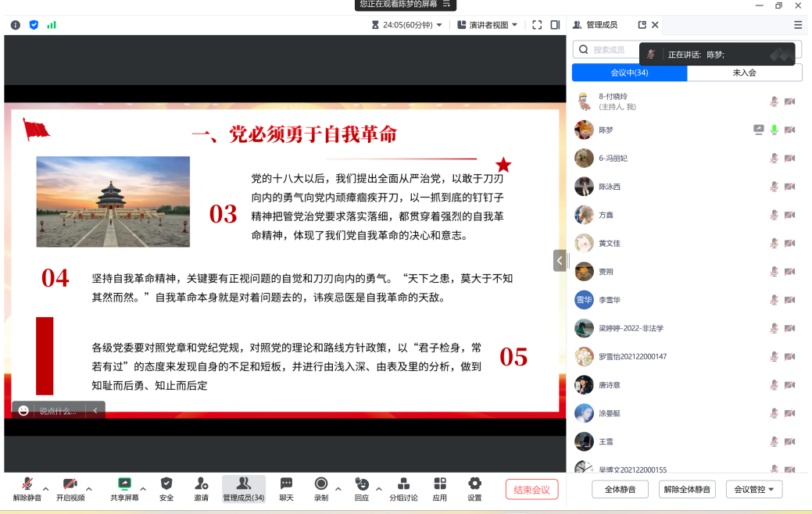Screen dimensions: 812x514
Task: Toggle 解除静音 microphone button
Action: [27, 488]
